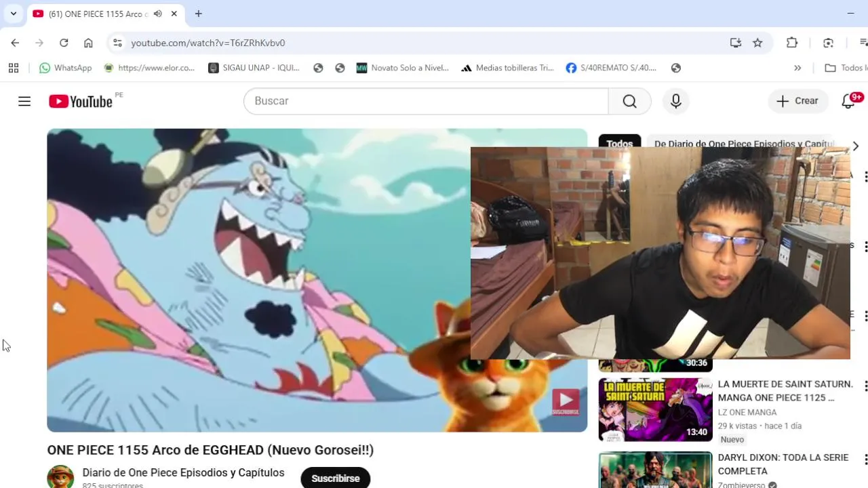The image size is (868, 488).
Task: Open the Crear upload menu
Action: (798, 101)
